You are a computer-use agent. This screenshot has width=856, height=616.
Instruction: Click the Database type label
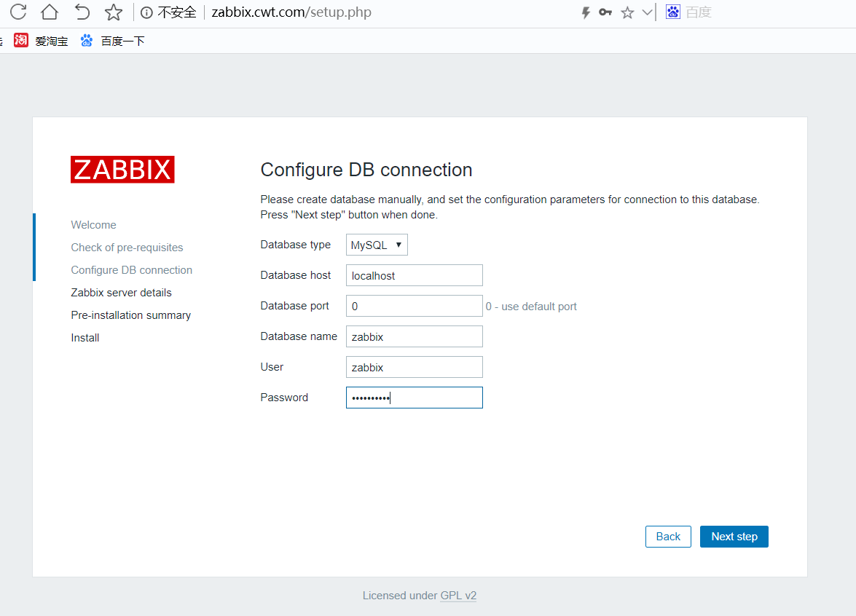(295, 245)
